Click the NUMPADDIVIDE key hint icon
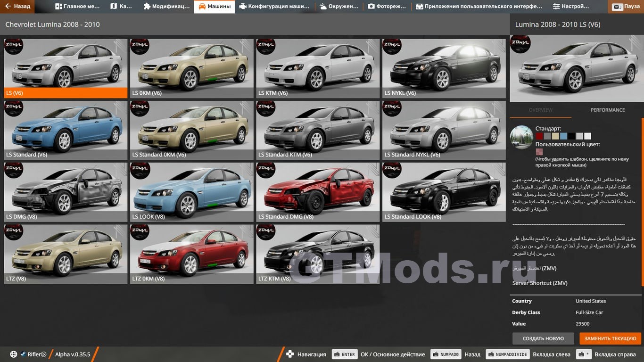The width and height of the screenshot is (644, 362). point(507,354)
